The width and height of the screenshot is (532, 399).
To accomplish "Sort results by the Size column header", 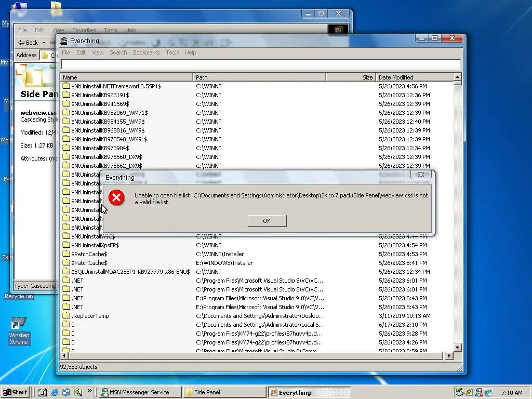I will (x=351, y=77).
